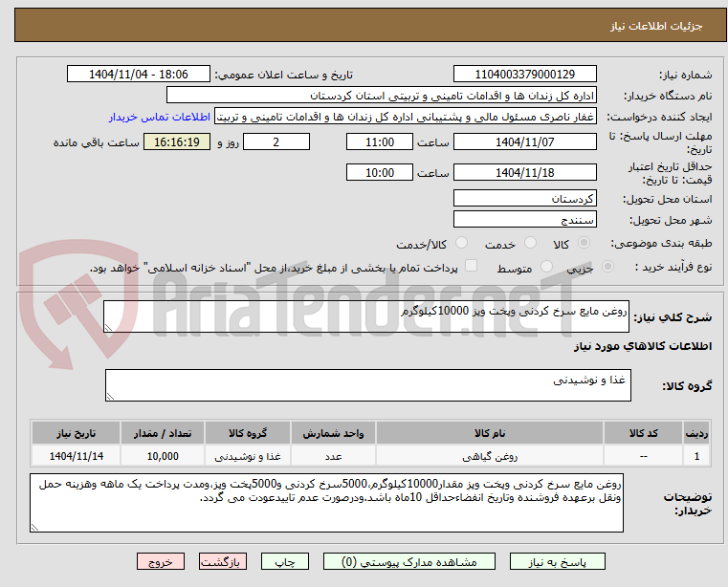Click the اطلاعات کالاهای مورد نیاز heading
This screenshot has height=587, width=728.
pos(643,346)
